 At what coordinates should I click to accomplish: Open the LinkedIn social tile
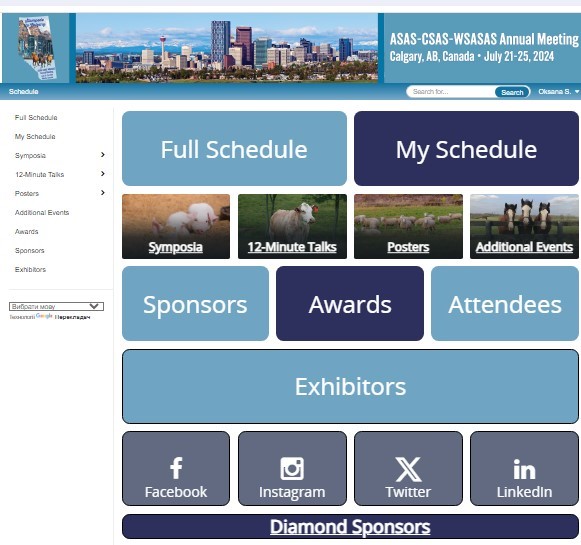(x=524, y=468)
